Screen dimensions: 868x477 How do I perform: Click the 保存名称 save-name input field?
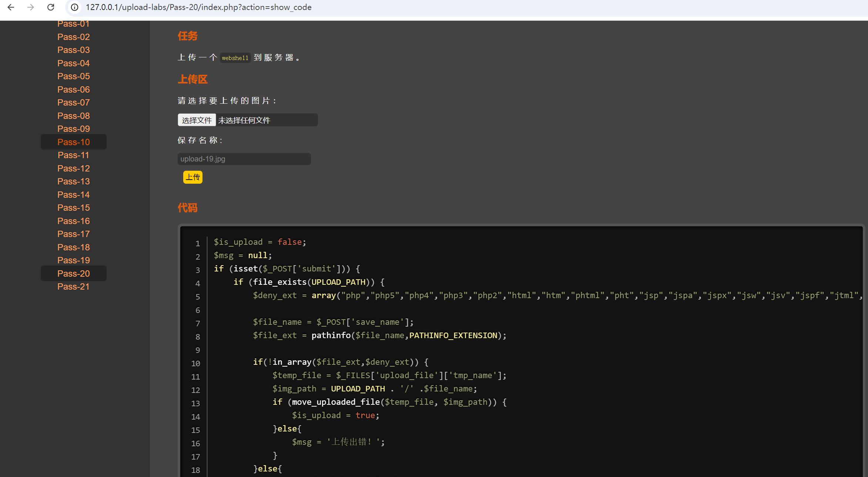pos(244,159)
